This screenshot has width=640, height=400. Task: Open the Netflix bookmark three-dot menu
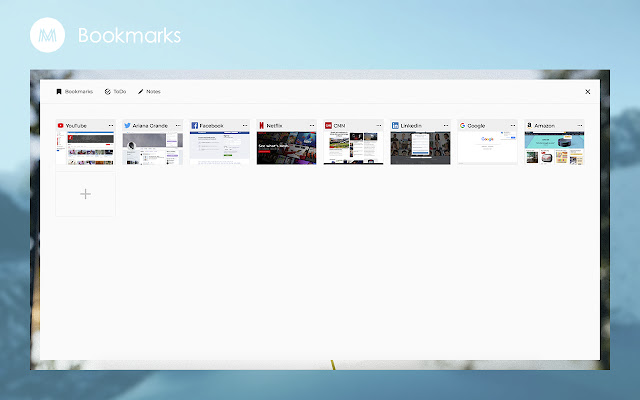(x=311, y=126)
